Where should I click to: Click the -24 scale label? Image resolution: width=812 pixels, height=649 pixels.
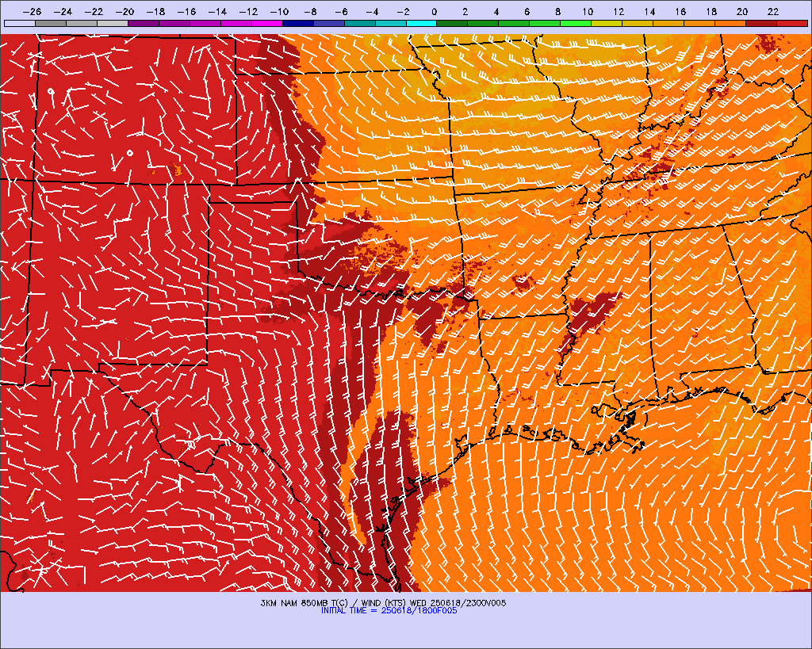click(x=63, y=11)
